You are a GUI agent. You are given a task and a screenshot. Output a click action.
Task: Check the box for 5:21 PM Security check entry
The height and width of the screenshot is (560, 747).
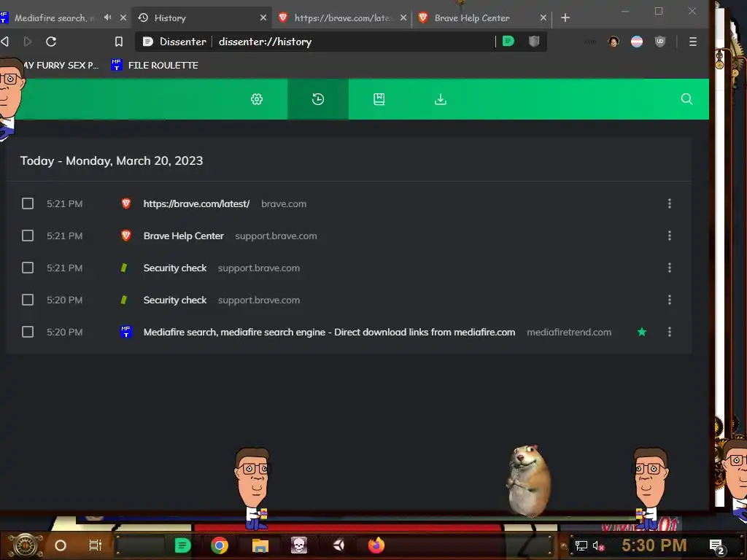tap(28, 268)
